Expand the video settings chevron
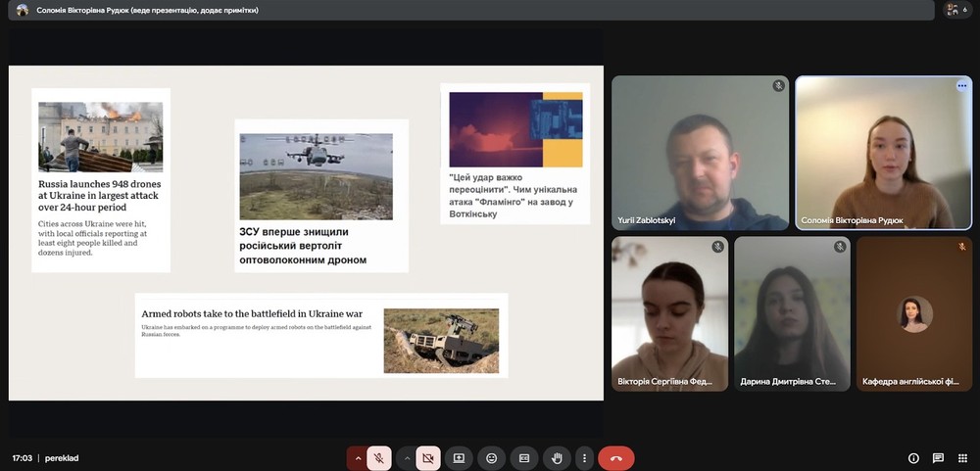 [406, 457]
